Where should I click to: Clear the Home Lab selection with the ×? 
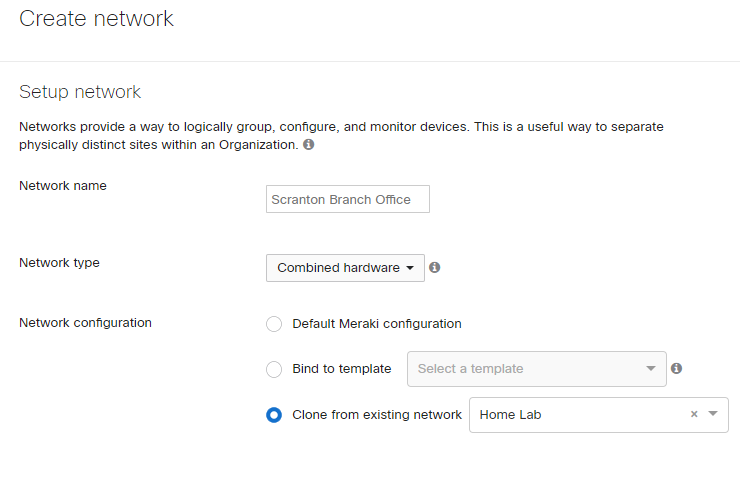click(694, 414)
